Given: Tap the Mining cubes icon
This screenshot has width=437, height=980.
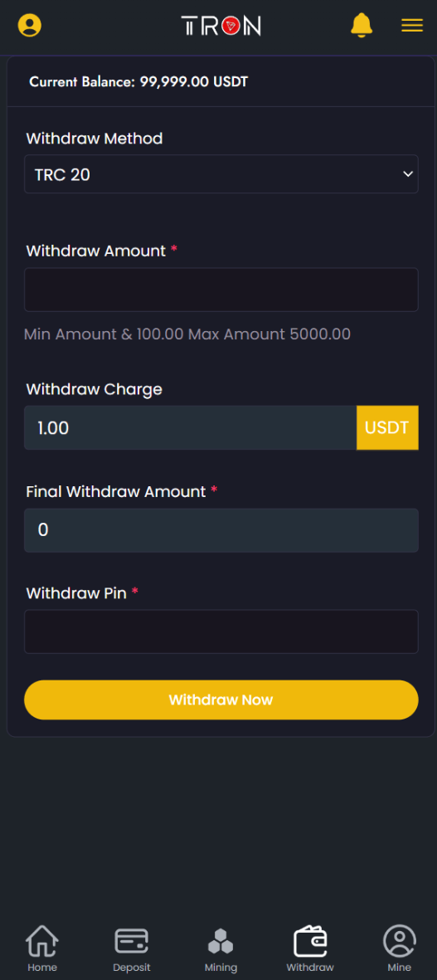Looking at the screenshot, I should (x=221, y=941).
